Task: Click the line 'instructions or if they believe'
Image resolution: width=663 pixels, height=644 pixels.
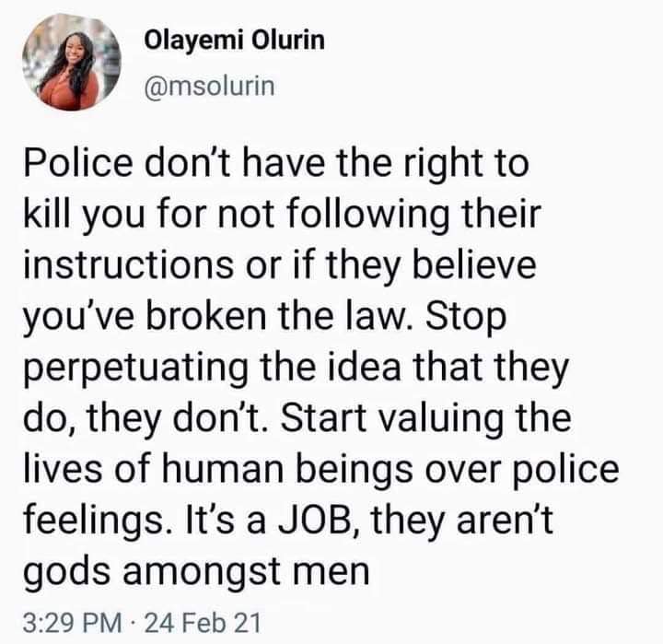Action: point(280,265)
